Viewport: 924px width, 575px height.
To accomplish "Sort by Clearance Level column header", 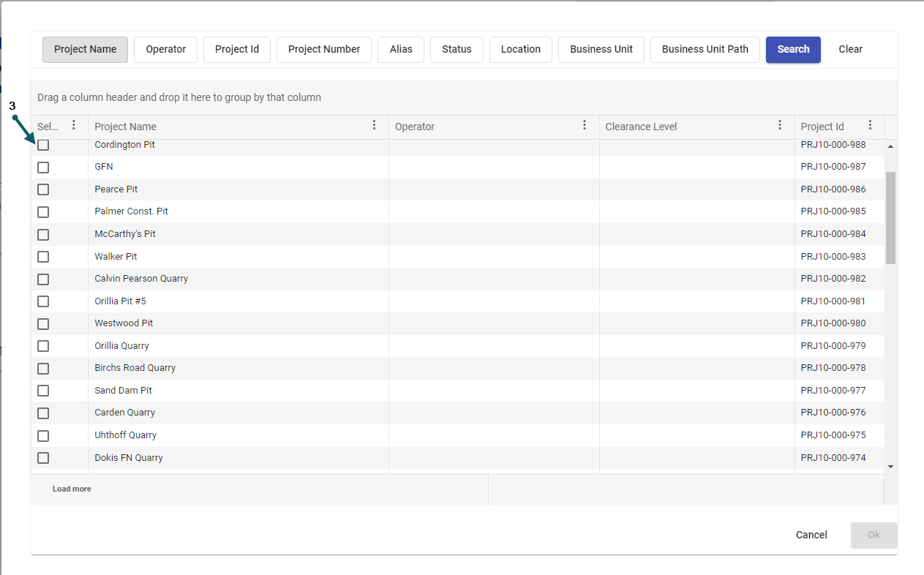I will 641,127.
